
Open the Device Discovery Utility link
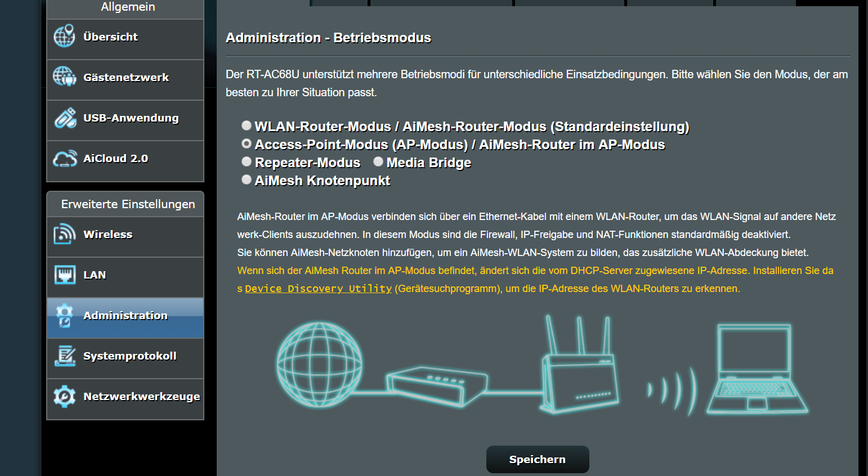pos(318,289)
